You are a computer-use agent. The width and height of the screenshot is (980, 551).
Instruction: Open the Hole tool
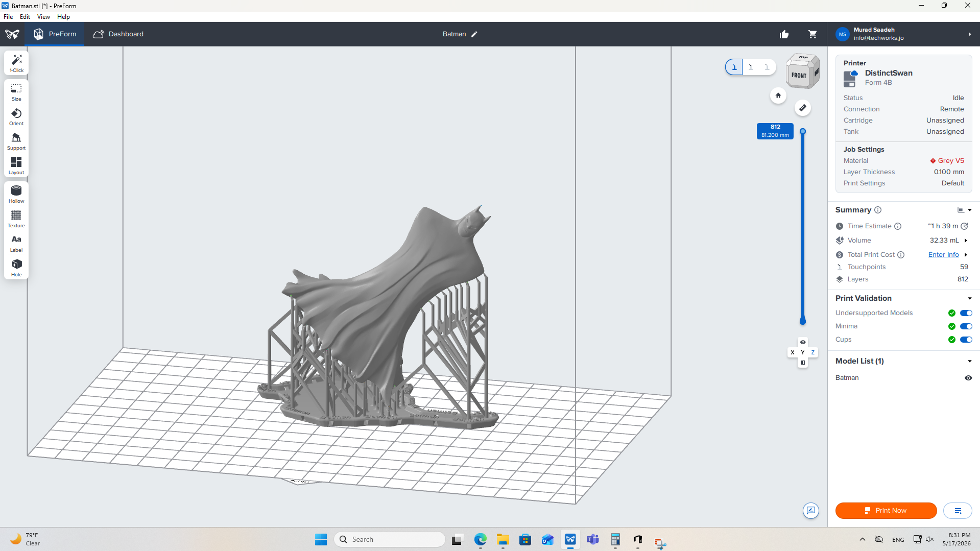tap(16, 268)
